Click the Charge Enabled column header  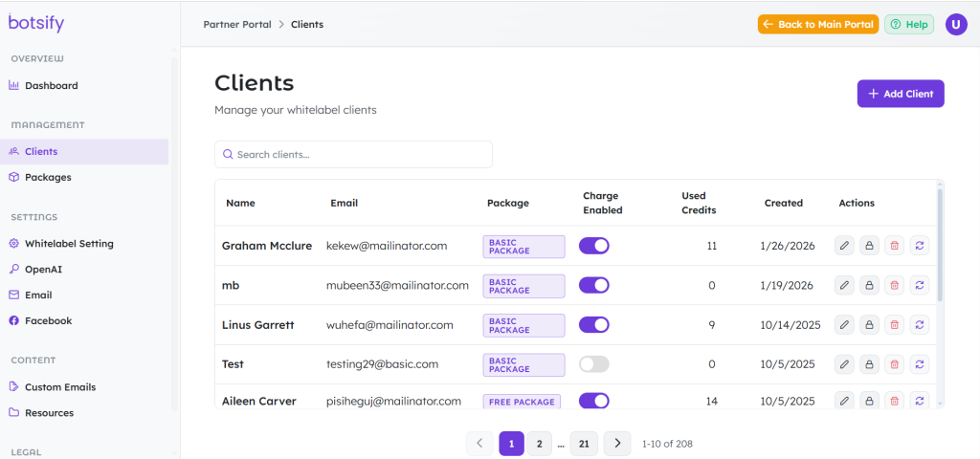coord(603,203)
